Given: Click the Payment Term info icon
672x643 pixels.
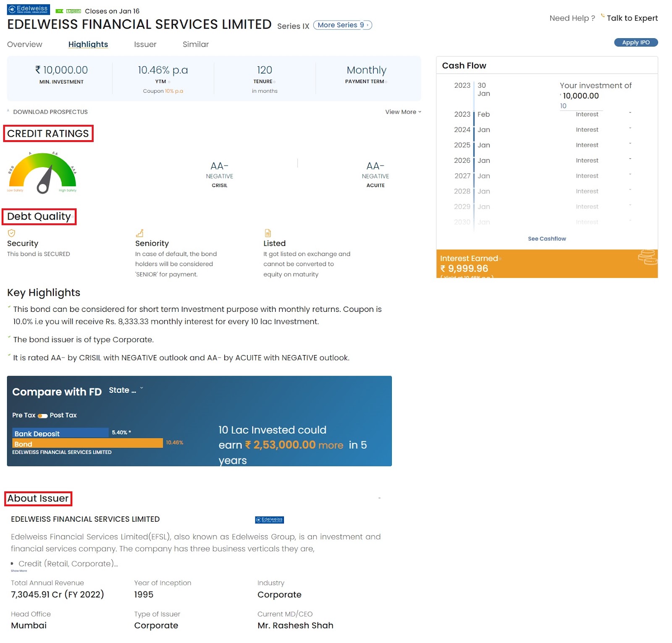Looking at the screenshot, I should (x=386, y=82).
